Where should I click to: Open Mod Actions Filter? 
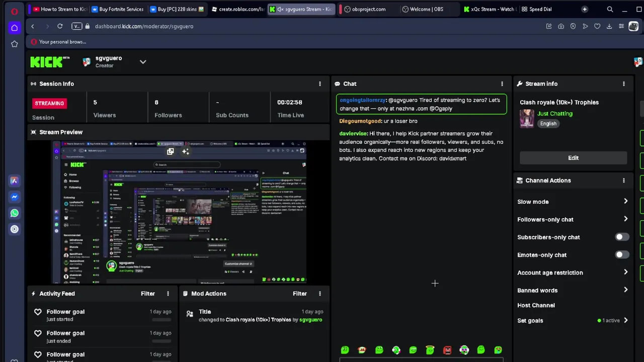[299, 294]
